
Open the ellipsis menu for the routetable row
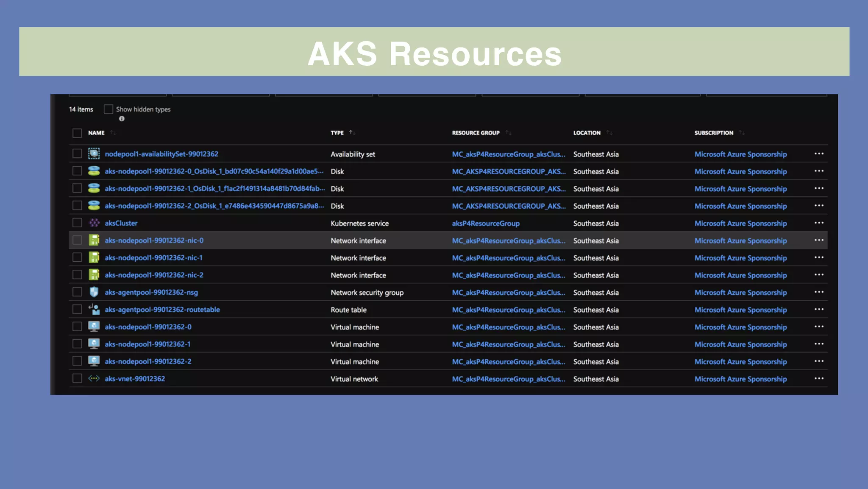(819, 309)
